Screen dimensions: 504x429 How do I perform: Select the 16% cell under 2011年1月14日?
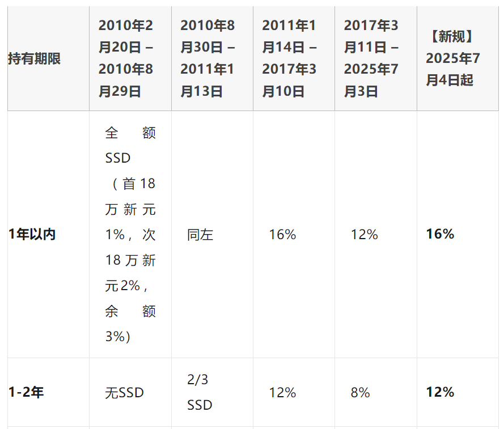click(282, 235)
